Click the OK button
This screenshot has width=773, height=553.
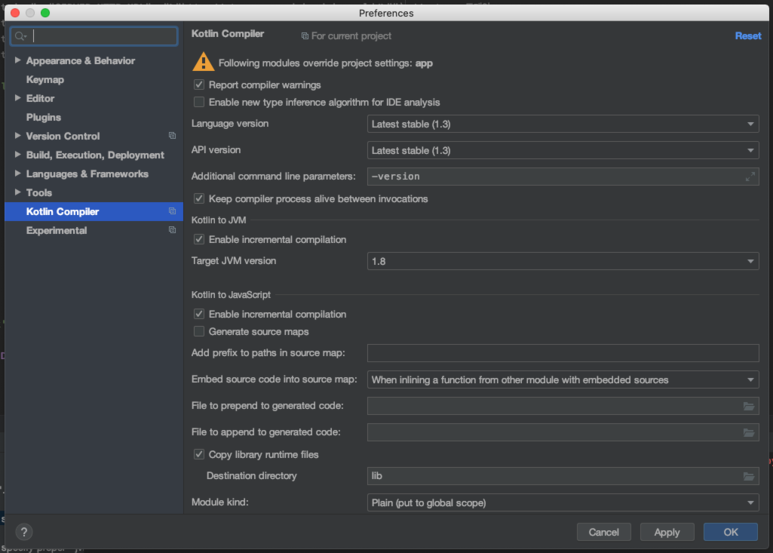[x=730, y=532]
